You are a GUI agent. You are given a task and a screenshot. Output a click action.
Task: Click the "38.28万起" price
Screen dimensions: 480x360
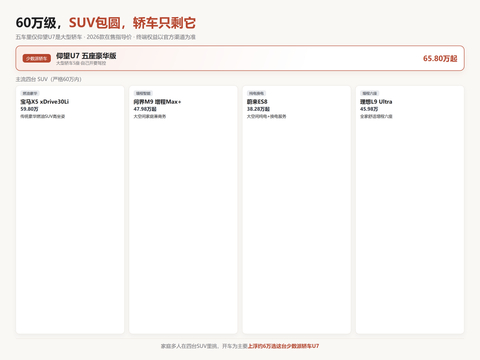(x=258, y=109)
